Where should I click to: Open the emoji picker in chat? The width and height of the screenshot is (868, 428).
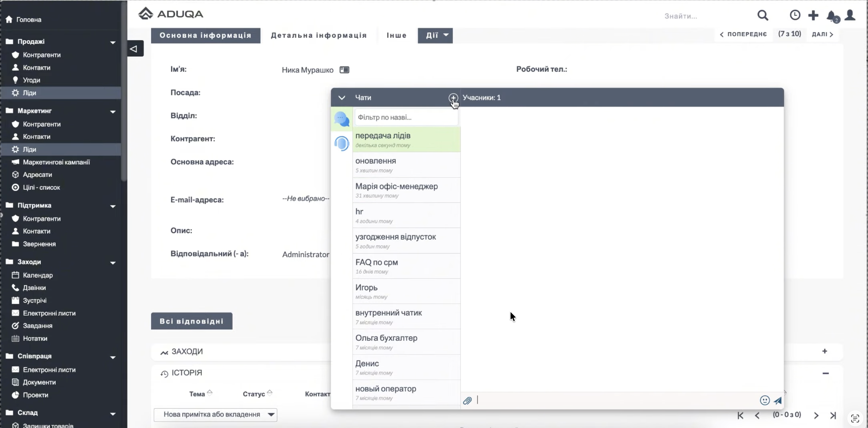[765, 400]
